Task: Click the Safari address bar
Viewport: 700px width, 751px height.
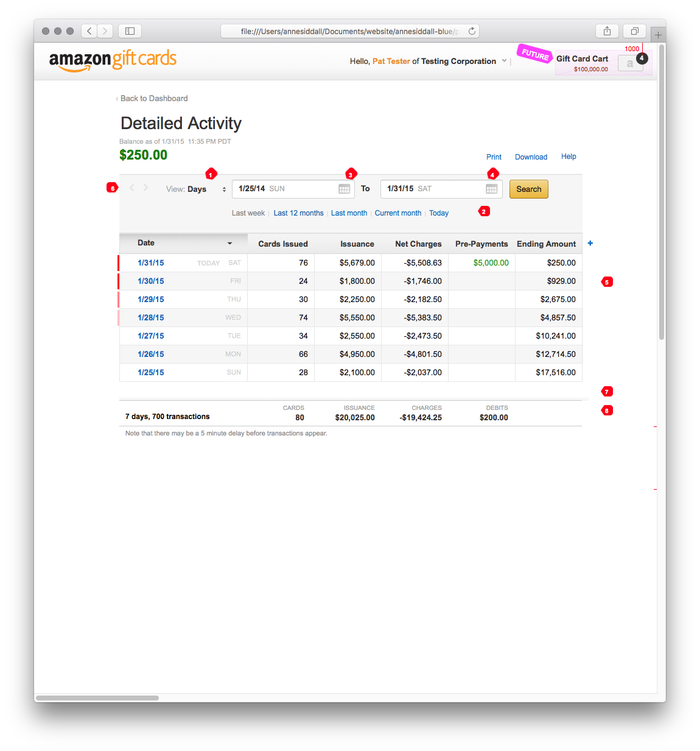Action: (350, 31)
